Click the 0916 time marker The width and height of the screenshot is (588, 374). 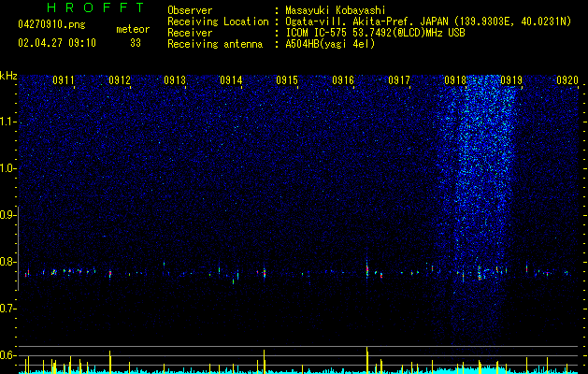click(343, 80)
